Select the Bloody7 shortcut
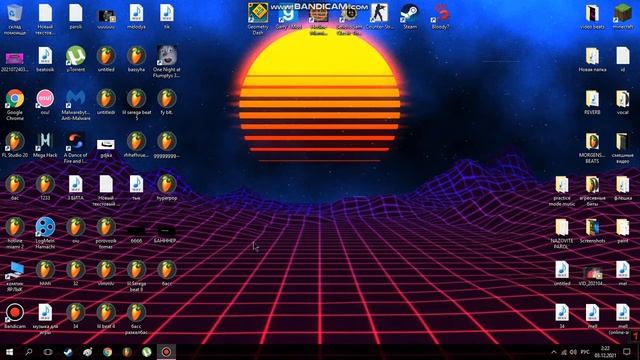 click(x=440, y=16)
